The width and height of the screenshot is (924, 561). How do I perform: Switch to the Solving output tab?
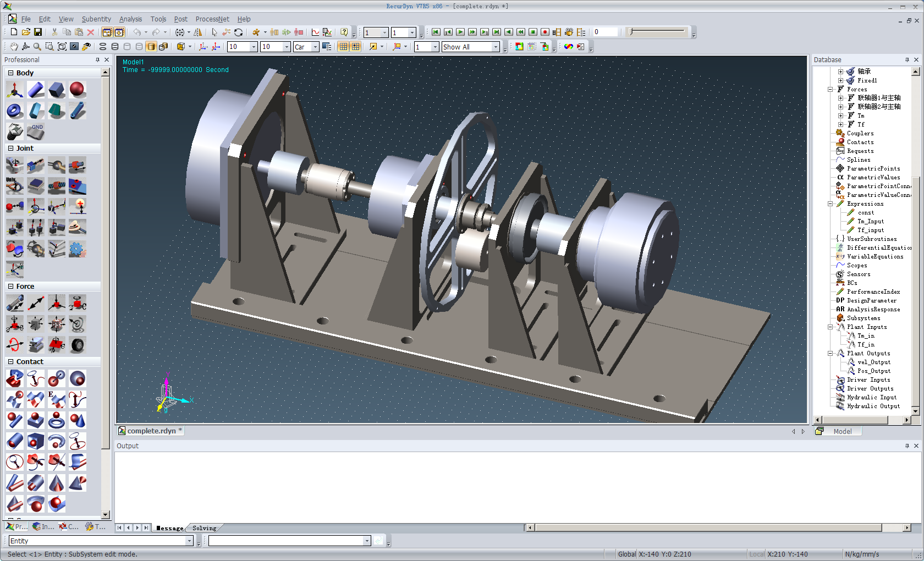[x=204, y=528]
